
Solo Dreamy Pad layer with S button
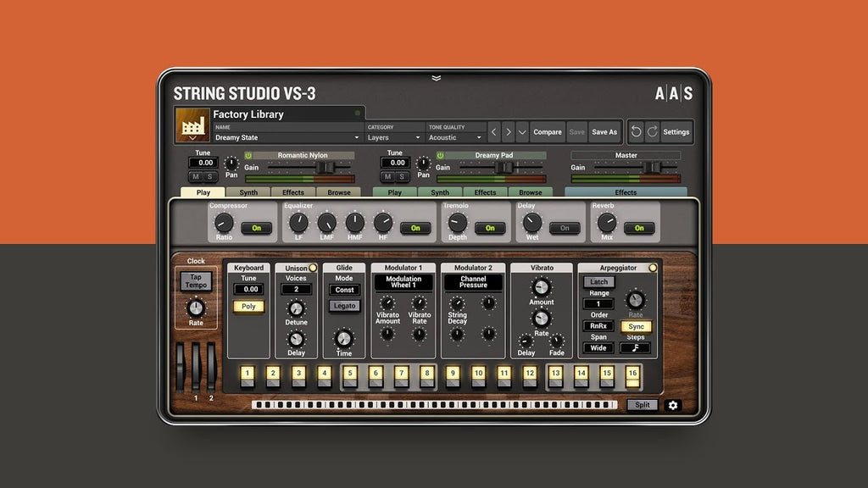(x=402, y=176)
